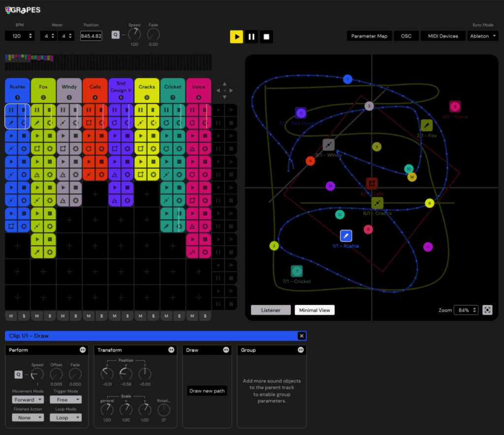Screen dimensions: 504x435
Task: Mute the Rushie track
Action: [11, 316]
